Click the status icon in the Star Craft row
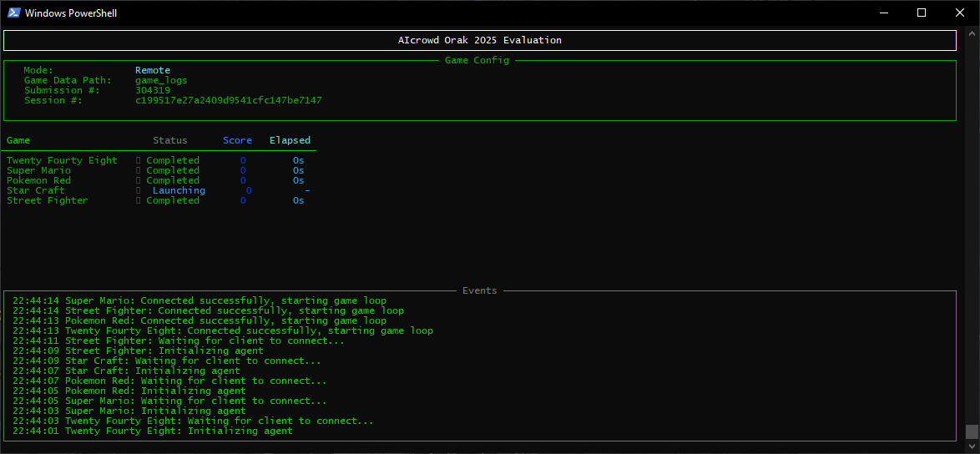 pyautogui.click(x=139, y=190)
